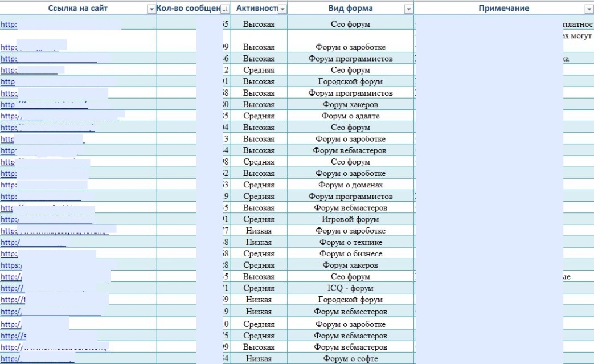Select the misspelled 'Форум вебместеров' cell
Viewport: 594px width, 364px height.
tap(350, 312)
